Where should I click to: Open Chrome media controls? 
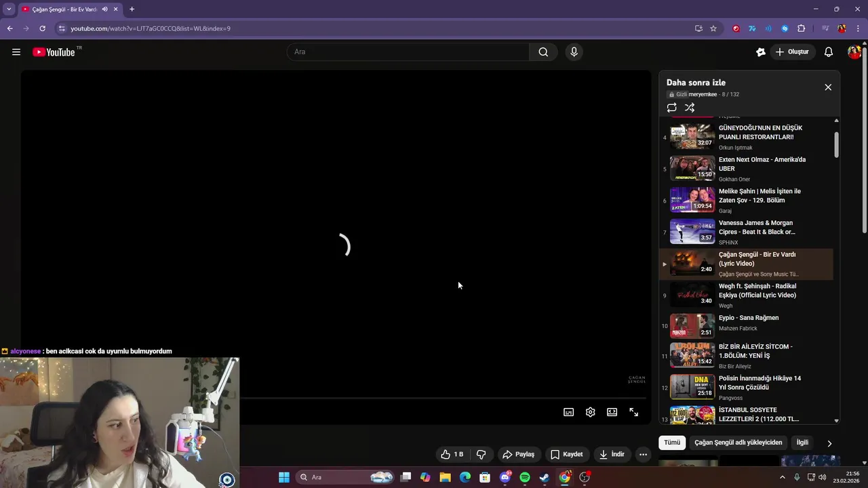[x=825, y=28]
